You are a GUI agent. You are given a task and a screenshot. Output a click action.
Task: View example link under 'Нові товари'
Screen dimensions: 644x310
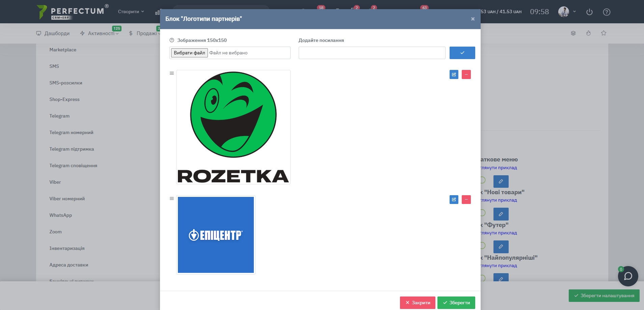(x=499, y=200)
